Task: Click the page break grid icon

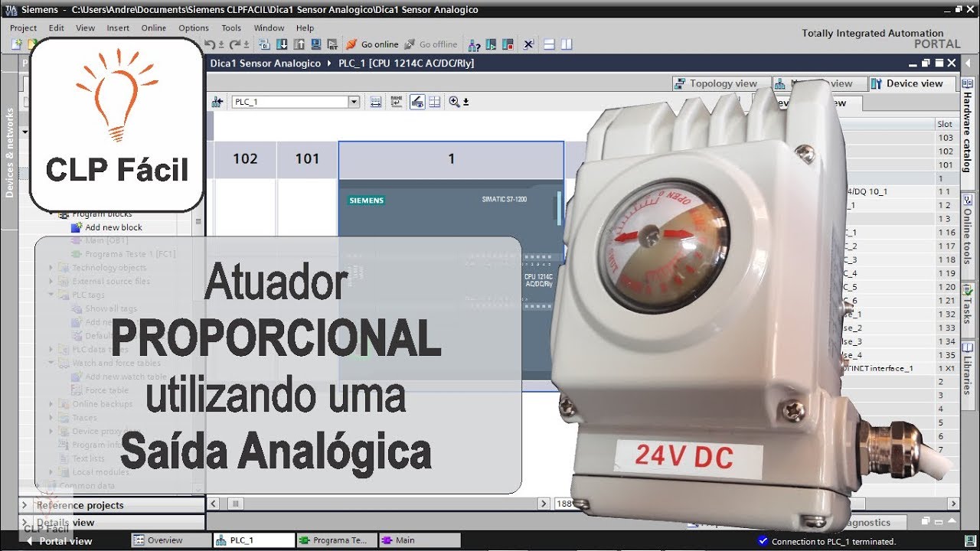Action: click(435, 102)
